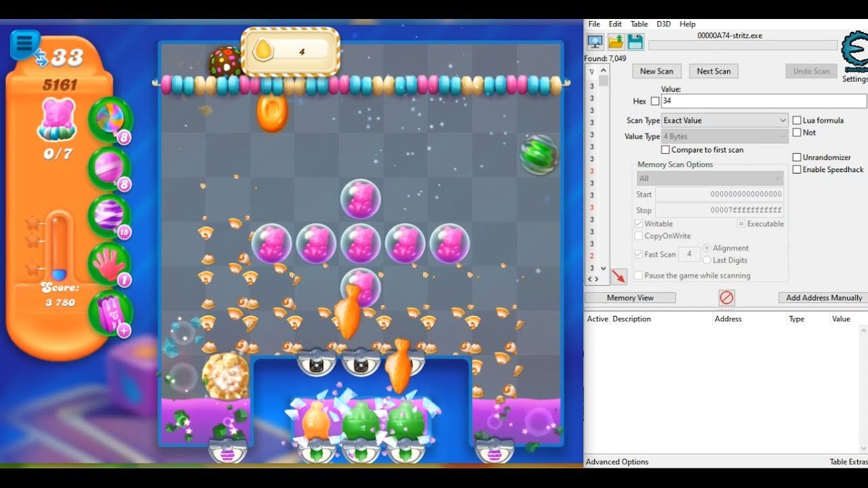
Task: Click the chocolate sprinkle color bomb candy
Action: click(225, 62)
